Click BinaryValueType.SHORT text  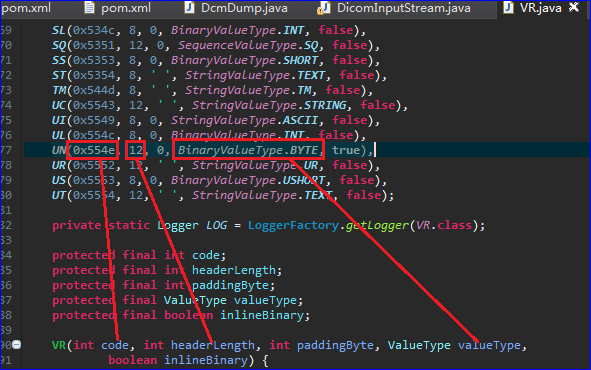(x=244, y=60)
